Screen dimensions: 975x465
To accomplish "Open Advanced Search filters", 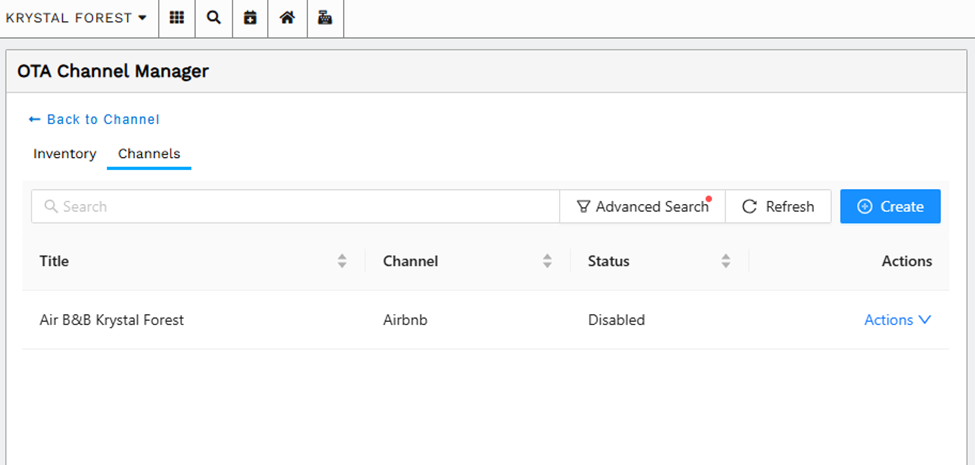I will pyautogui.click(x=642, y=206).
